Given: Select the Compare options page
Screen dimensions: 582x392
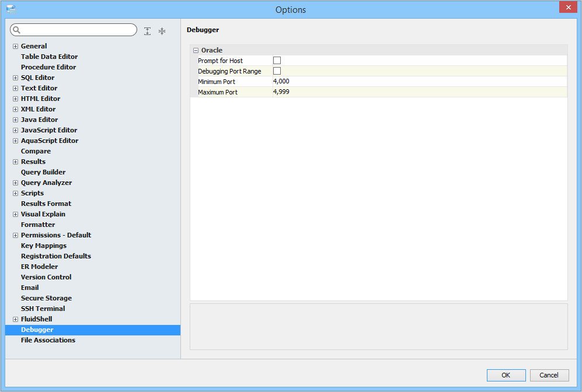Looking at the screenshot, I should (x=36, y=151).
